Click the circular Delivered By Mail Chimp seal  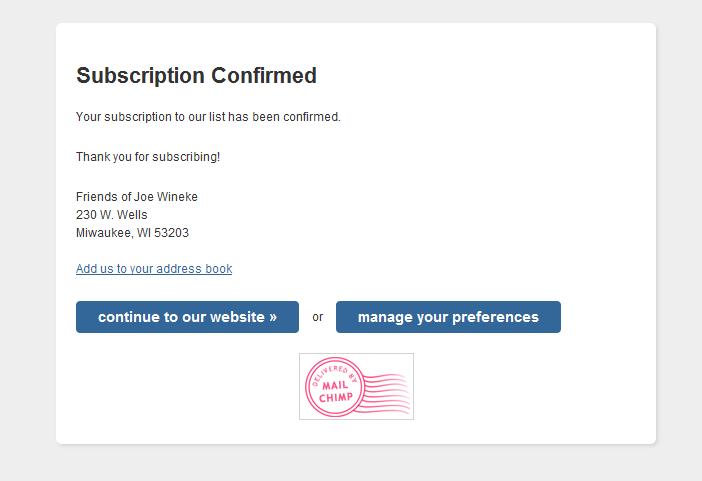[x=334, y=387]
